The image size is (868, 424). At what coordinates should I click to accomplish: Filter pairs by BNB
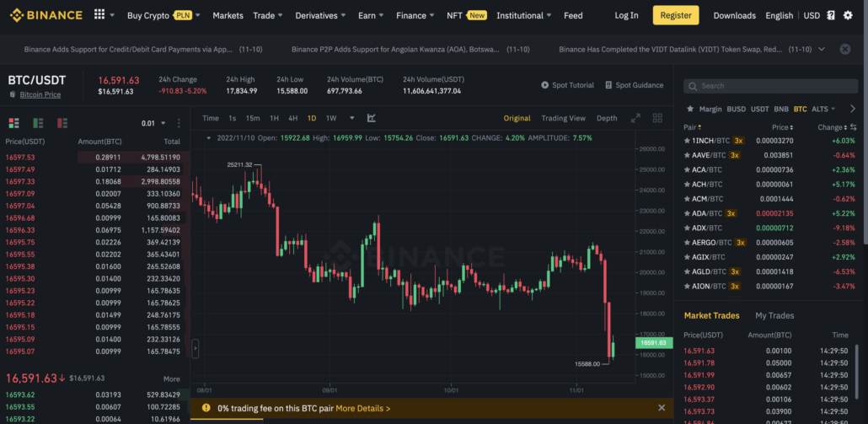(x=781, y=109)
